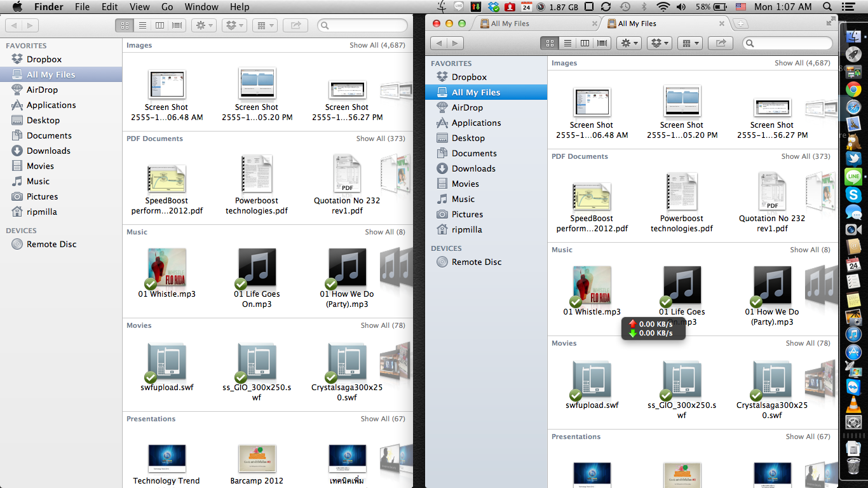Select swfupload.swf in right window
The width and height of the screenshot is (868, 488).
coord(592,384)
